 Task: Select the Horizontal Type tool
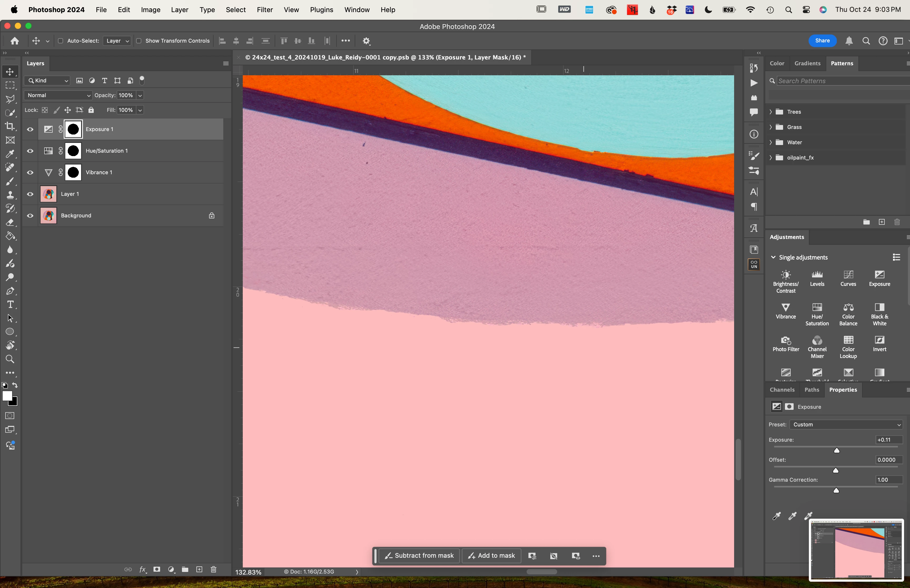[10, 304]
